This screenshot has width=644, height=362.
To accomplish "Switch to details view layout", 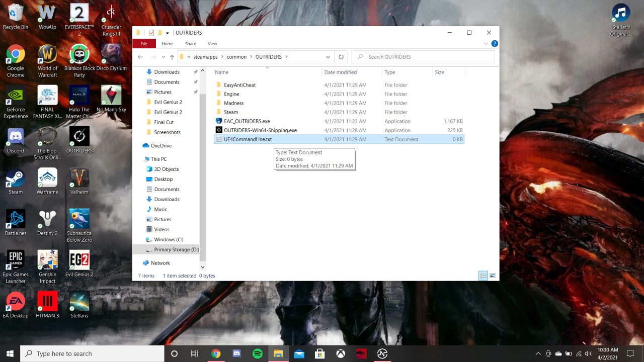I will (483, 276).
